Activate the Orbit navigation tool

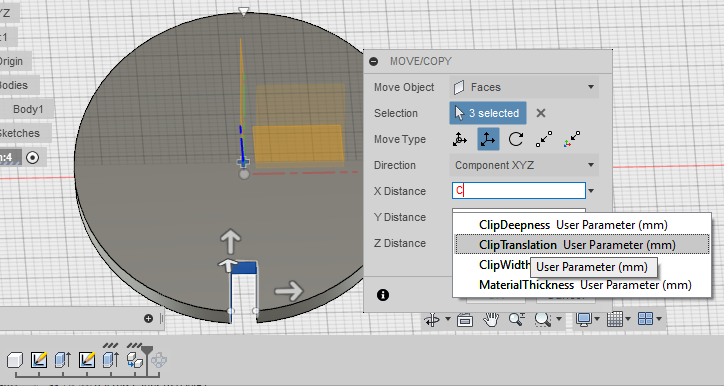pos(432,319)
